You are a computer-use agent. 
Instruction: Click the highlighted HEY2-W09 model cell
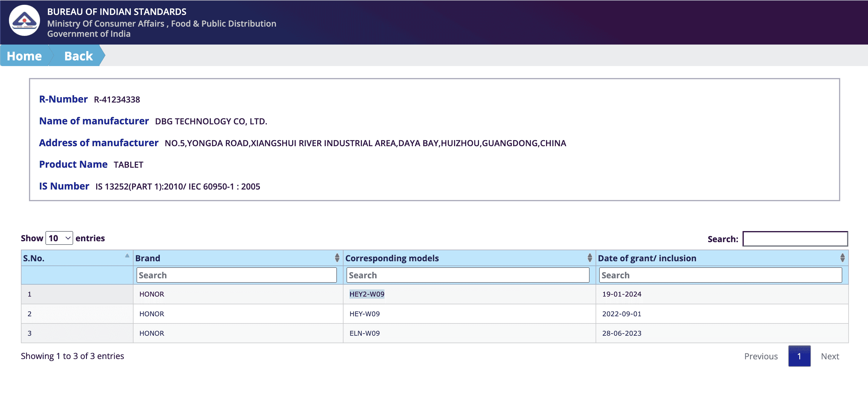[366, 294]
